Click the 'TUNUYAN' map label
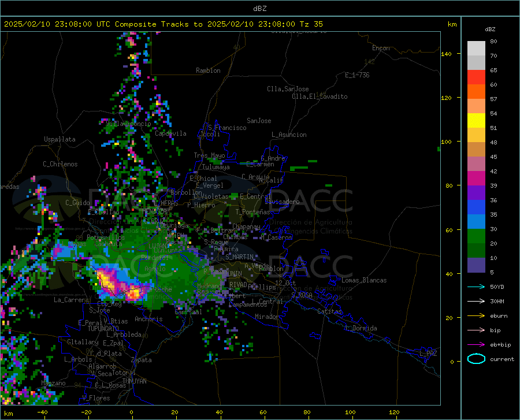The height and width of the screenshot is (420, 520). click(x=134, y=381)
